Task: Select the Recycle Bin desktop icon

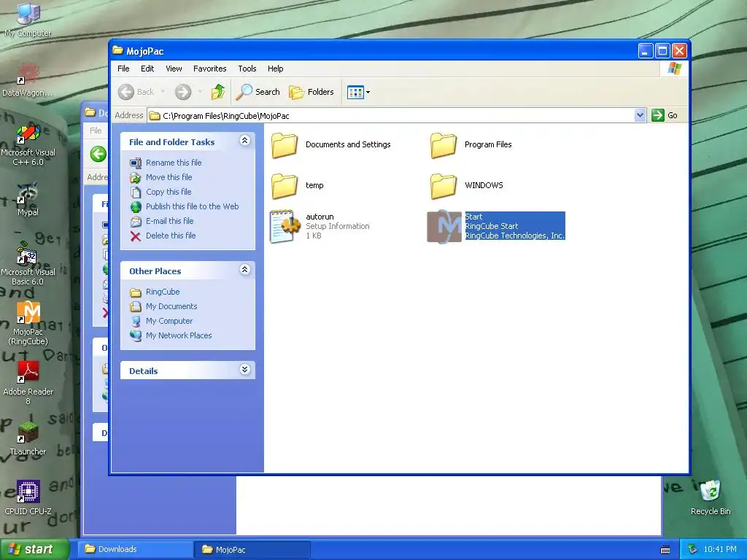Action: (x=711, y=492)
